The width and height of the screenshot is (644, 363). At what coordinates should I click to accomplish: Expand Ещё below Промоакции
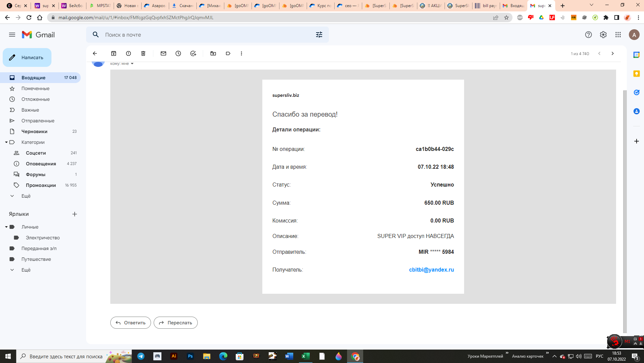point(26,196)
